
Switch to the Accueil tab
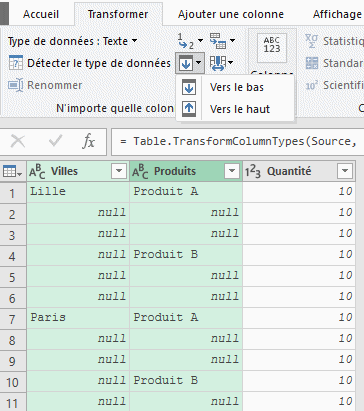(41, 14)
